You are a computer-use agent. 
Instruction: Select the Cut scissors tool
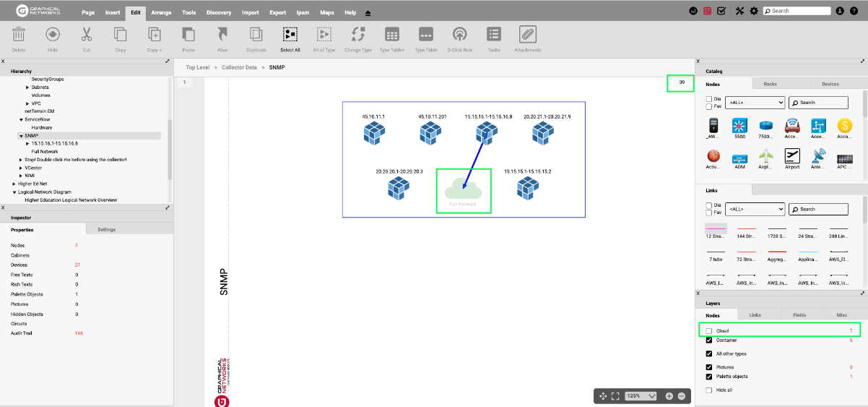coord(87,35)
